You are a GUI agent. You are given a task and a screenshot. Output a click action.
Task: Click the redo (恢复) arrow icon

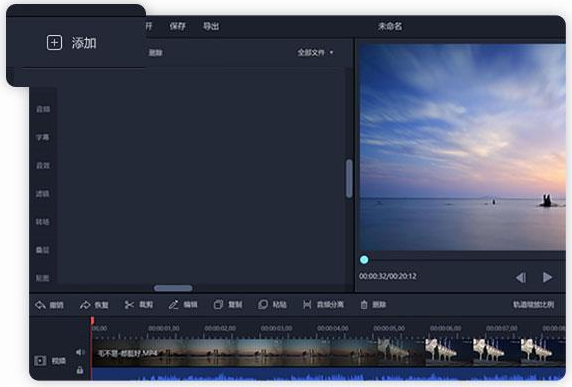(85, 305)
